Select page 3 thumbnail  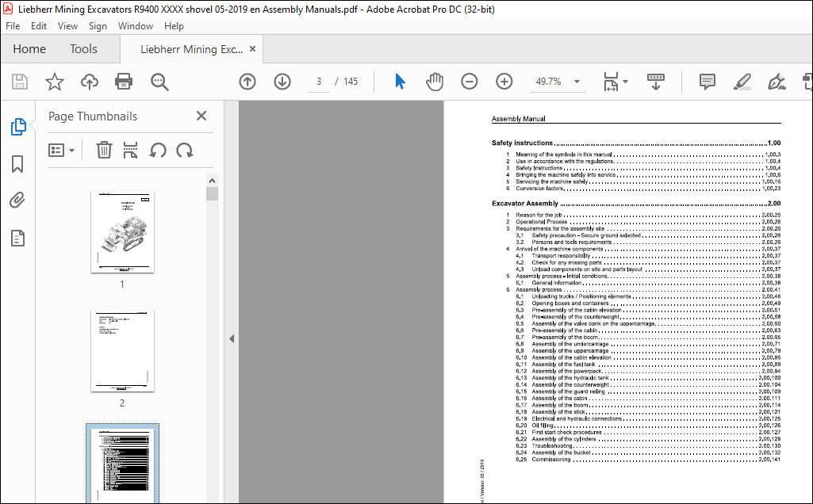point(122,464)
